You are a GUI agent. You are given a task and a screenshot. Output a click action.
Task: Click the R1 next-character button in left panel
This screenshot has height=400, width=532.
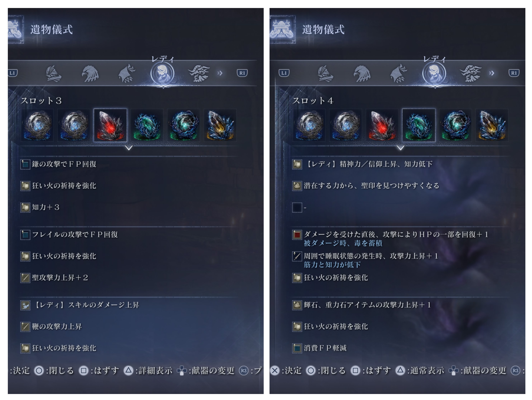click(x=242, y=73)
